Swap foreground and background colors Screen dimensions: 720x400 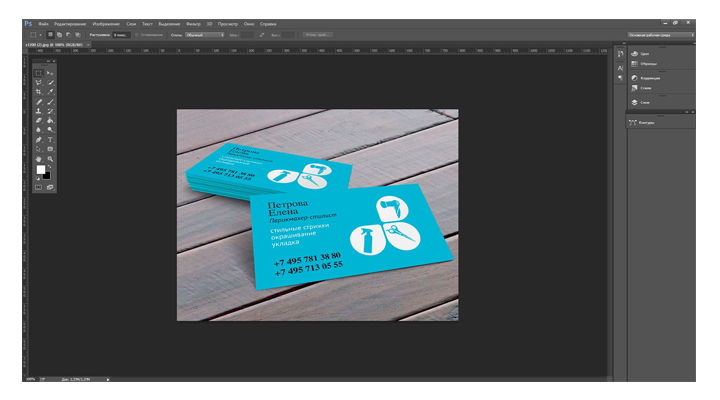(50, 167)
